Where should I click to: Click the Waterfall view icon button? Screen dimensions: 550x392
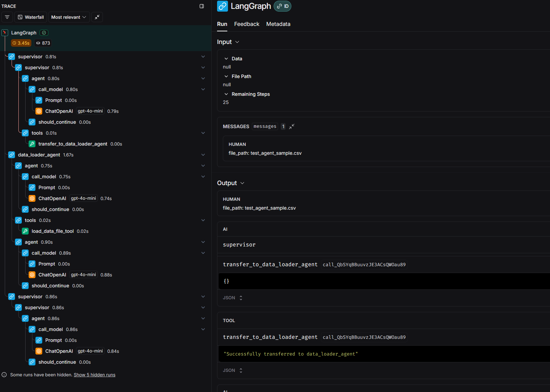[31, 17]
